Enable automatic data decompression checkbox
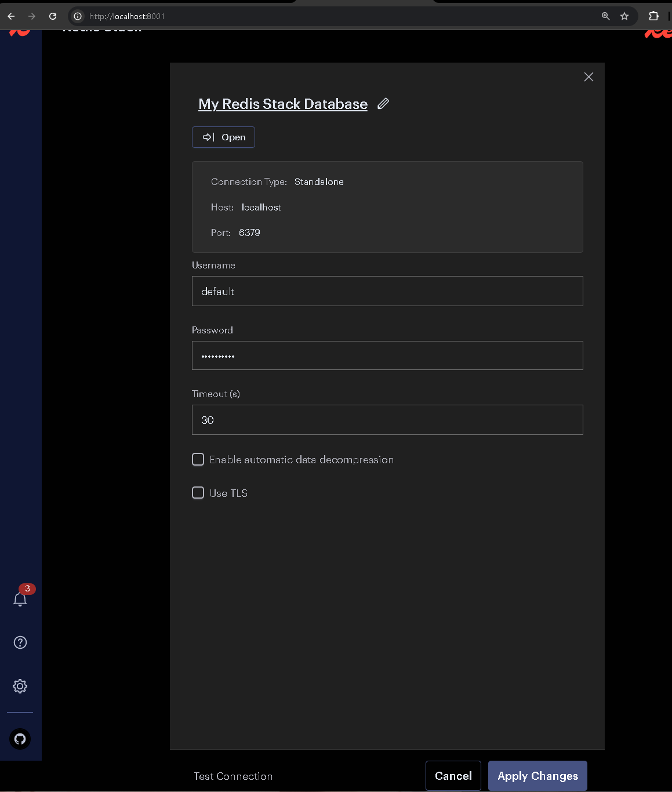The width and height of the screenshot is (672, 792). click(x=198, y=459)
